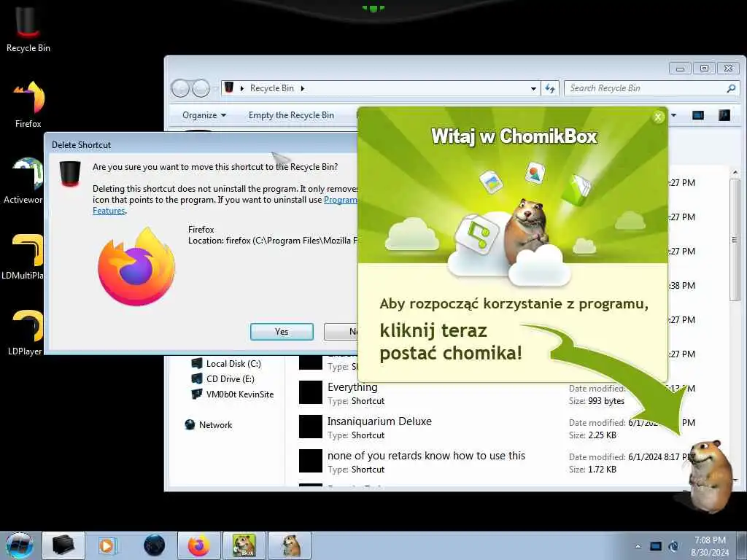Click the search magnifier icon
Screen dimensions: 747x560
click(731, 88)
